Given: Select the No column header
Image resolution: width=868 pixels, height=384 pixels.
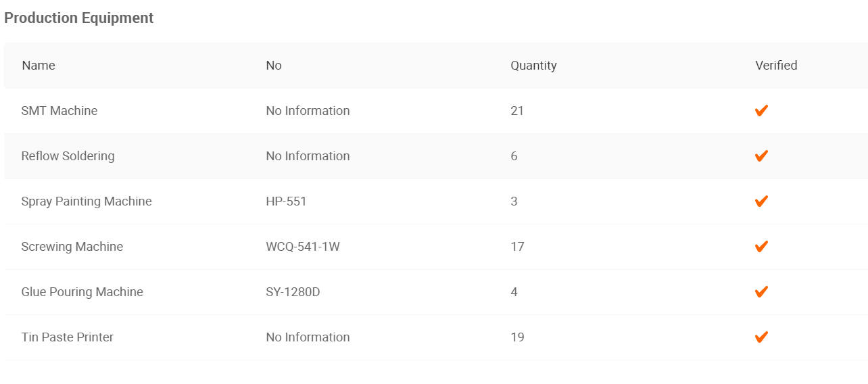Looking at the screenshot, I should coord(274,66).
